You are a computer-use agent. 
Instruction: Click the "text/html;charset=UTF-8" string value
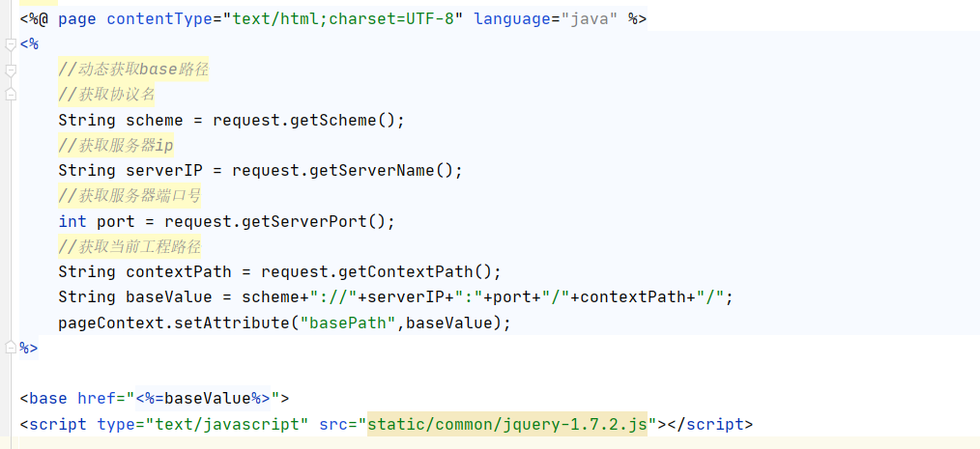click(343, 19)
